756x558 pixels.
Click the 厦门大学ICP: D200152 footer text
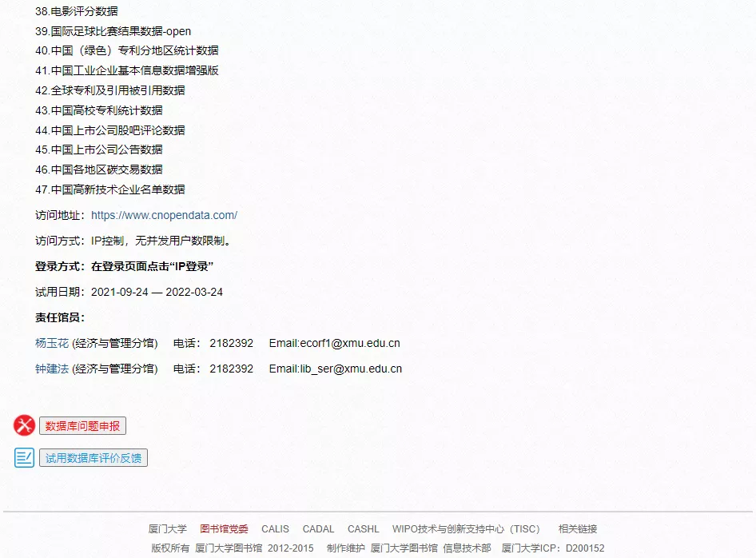[552, 548]
